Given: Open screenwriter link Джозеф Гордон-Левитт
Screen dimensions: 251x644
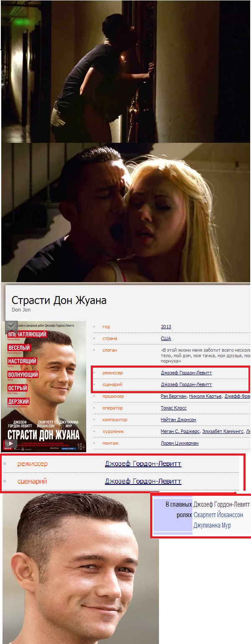Looking at the screenshot, I should 186,384.
